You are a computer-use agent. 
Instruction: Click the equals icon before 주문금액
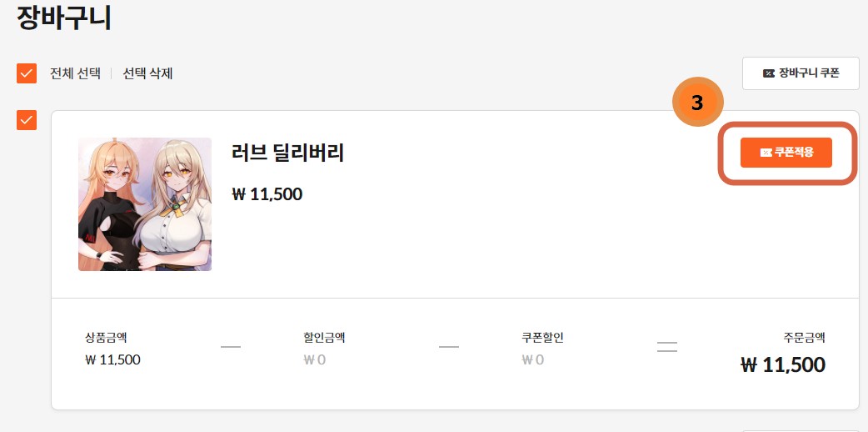pyautogui.click(x=667, y=347)
